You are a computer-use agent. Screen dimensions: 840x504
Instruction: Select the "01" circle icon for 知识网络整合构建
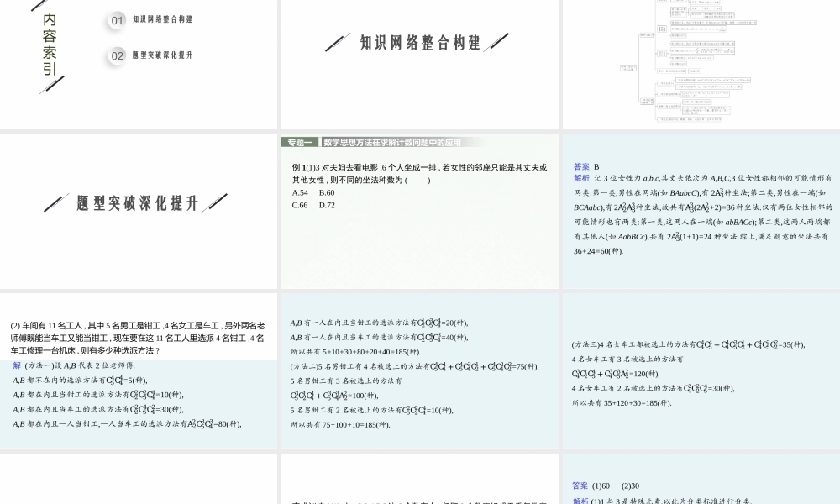[116, 21]
